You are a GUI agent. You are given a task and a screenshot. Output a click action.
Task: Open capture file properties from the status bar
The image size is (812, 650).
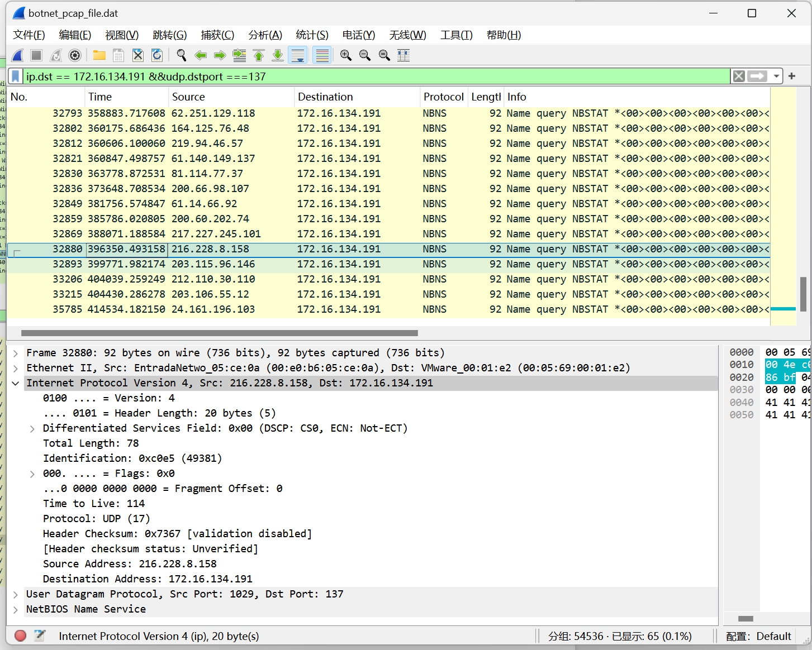point(40,635)
